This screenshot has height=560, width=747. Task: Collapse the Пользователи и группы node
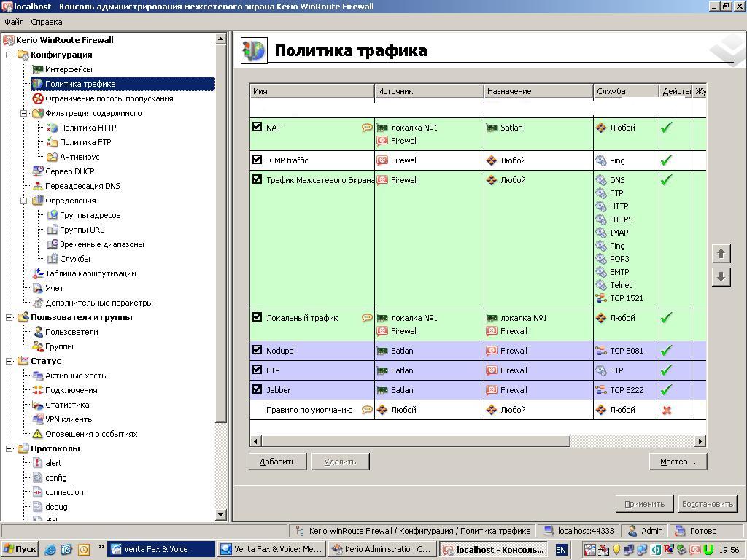coord(9,318)
